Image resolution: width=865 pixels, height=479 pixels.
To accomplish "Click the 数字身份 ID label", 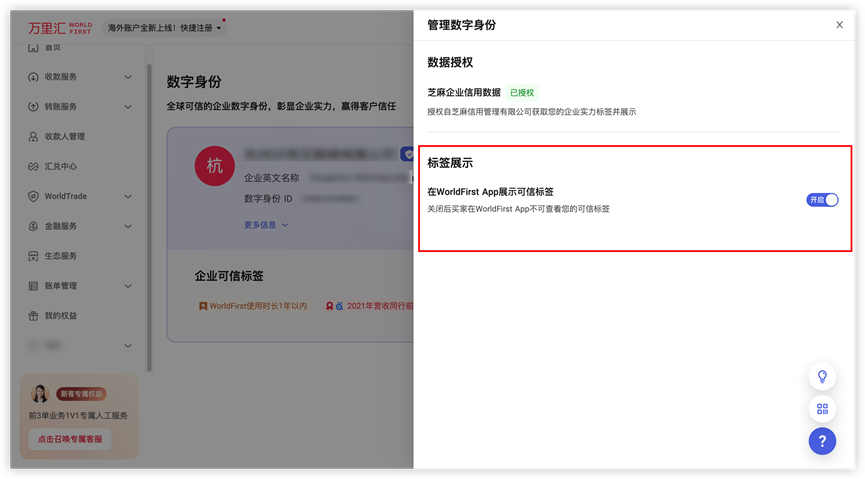I will [268, 199].
